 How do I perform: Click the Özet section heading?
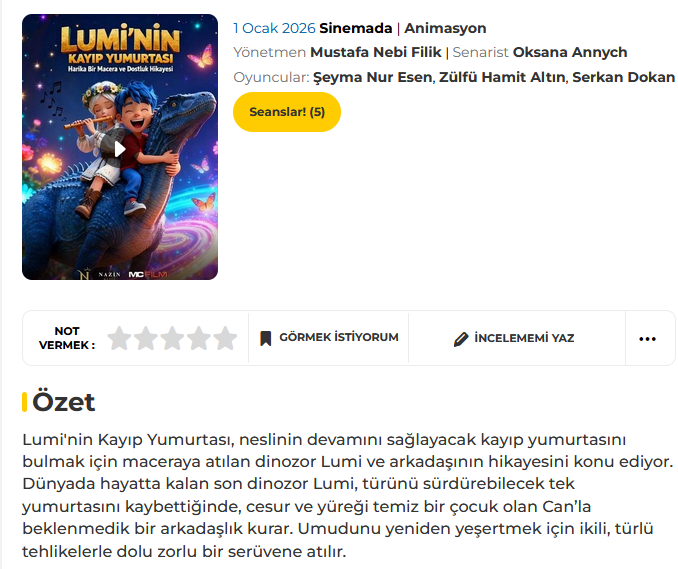click(63, 402)
